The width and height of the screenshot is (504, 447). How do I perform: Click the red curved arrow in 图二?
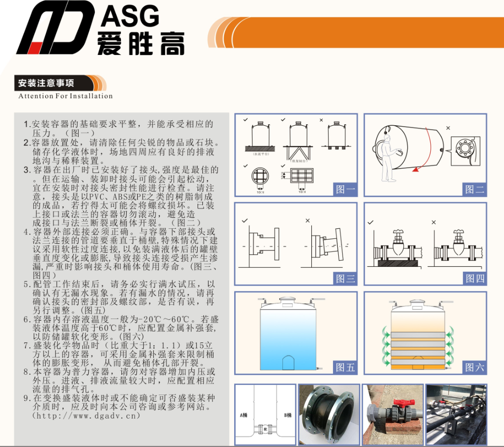425,154
